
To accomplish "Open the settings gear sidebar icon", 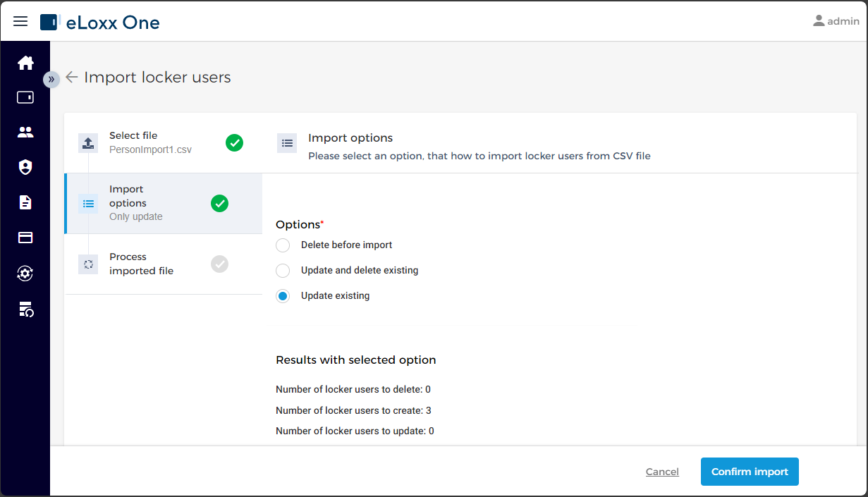I will (25, 274).
